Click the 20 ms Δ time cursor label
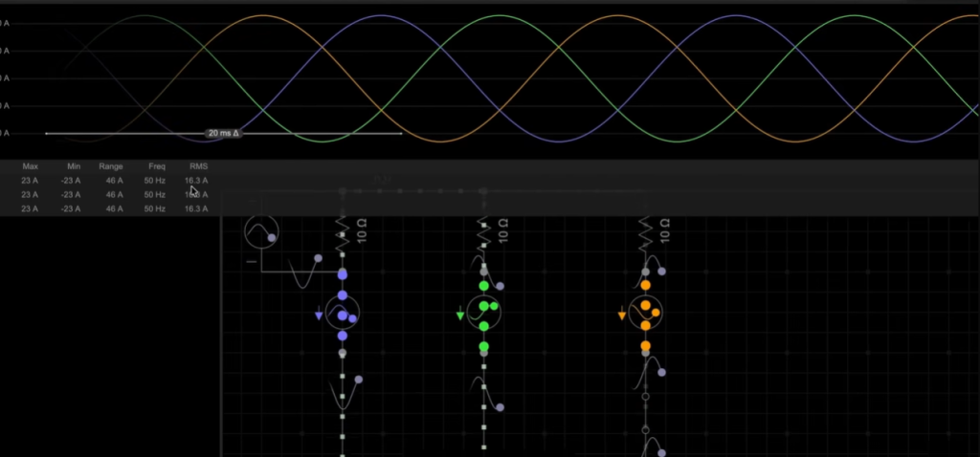This screenshot has width=980, height=457. click(x=222, y=134)
